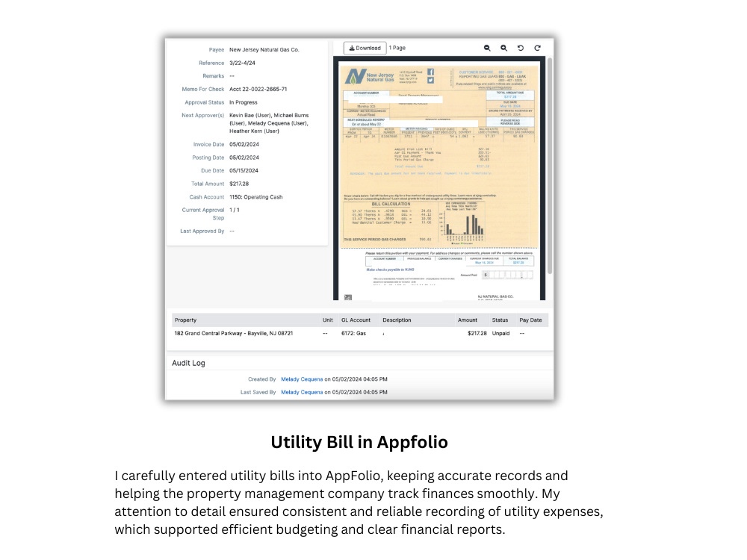747x560 pixels.
Task: Rotate the bill counterclockwise
Action: pos(521,48)
